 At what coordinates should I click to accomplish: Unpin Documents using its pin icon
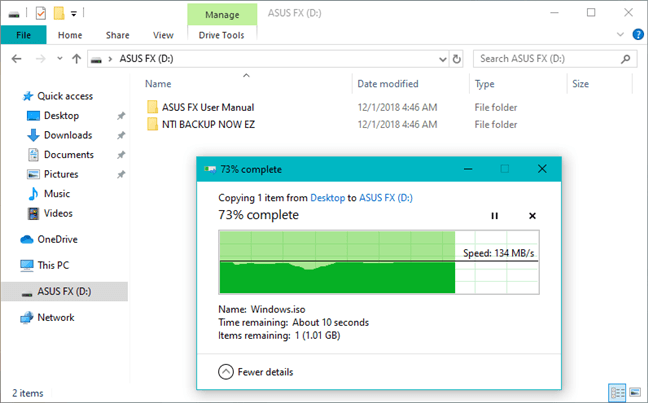pos(121,155)
